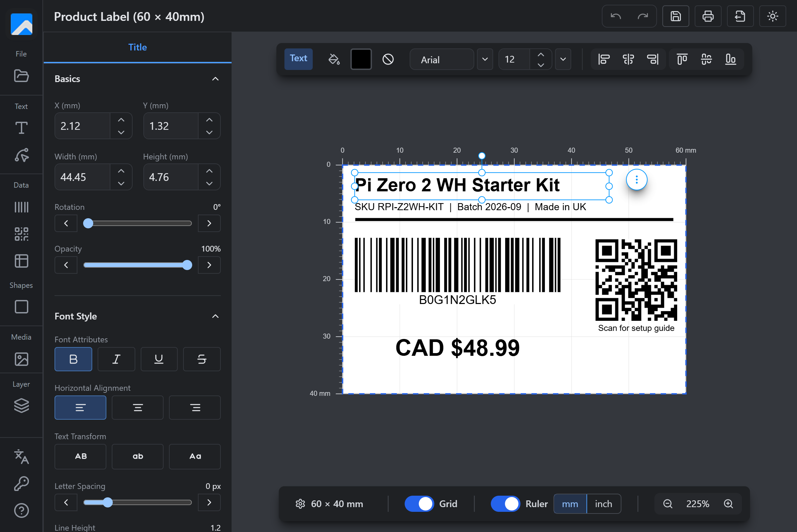Undo the last action

pyautogui.click(x=616, y=16)
